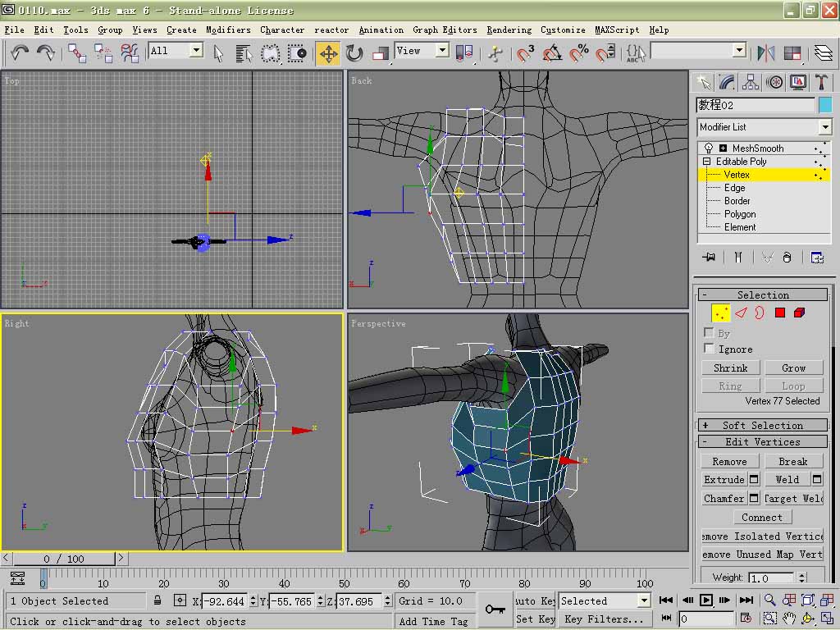Image resolution: width=840 pixels, height=630 pixels.
Task: Toggle the MeshSmooth lightbulb on/off
Action: tap(708, 148)
